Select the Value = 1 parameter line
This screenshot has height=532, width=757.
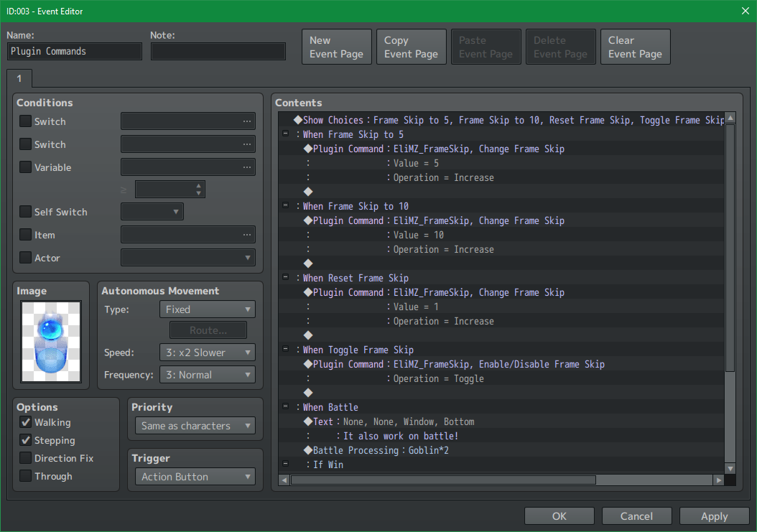(501, 307)
